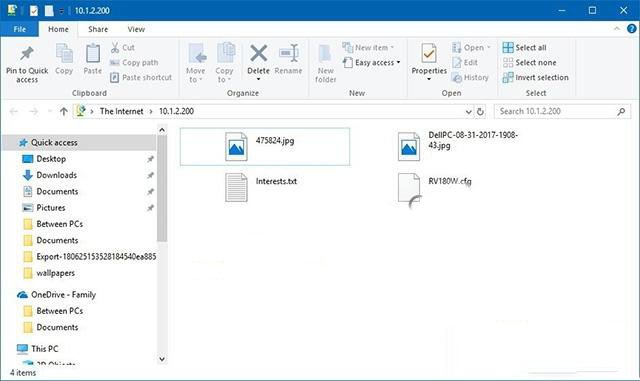Select the RV180W.cfg file
The height and width of the screenshot is (381, 640).
[x=434, y=188]
